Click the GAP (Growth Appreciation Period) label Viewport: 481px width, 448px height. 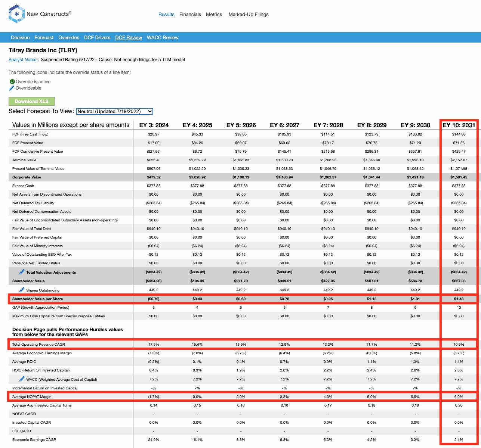tap(41, 308)
